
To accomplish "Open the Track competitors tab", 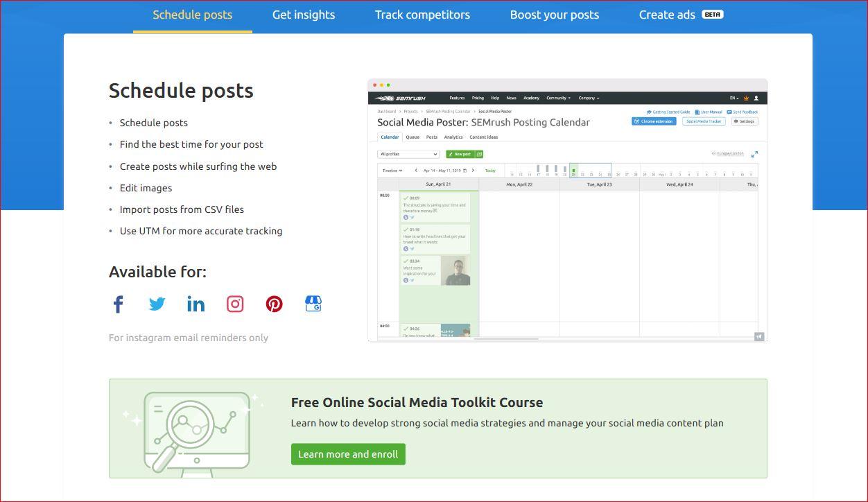I will pyautogui.click(x=422, y=15).
